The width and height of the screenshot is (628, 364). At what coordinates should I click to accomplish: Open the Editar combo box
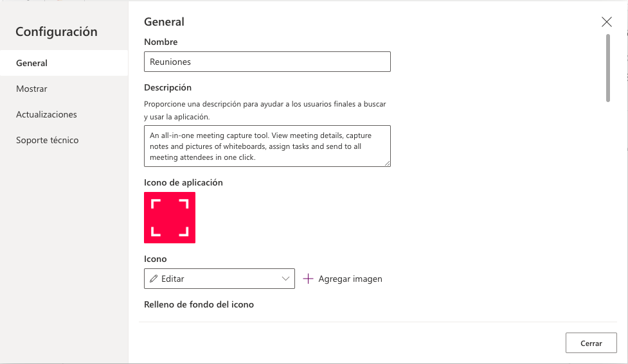[x=219, y=279]
